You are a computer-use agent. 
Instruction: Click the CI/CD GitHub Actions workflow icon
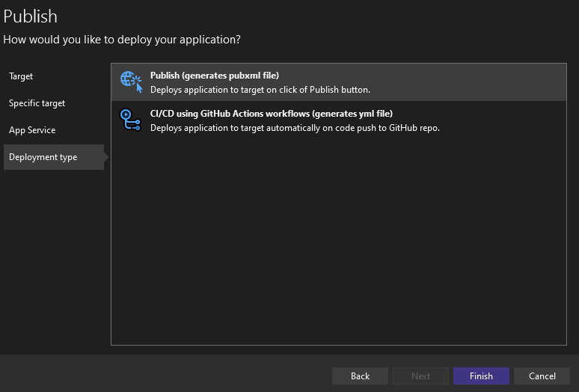coord(130,120)
